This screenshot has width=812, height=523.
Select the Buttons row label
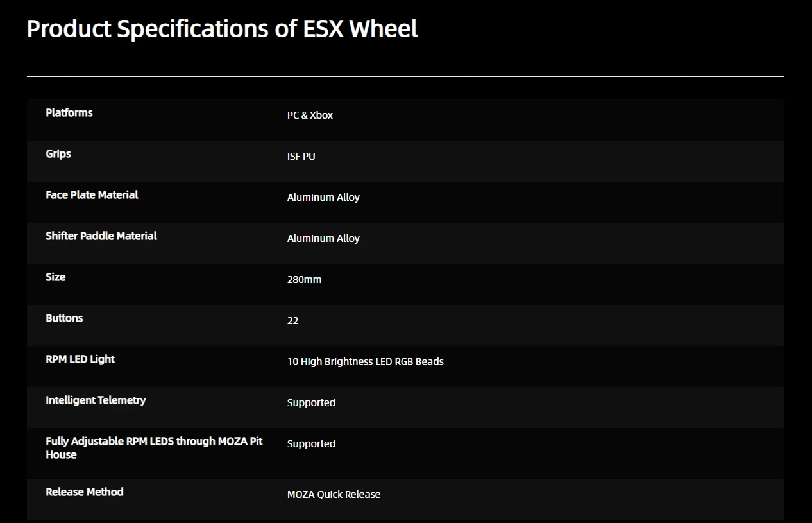[64, 318]
